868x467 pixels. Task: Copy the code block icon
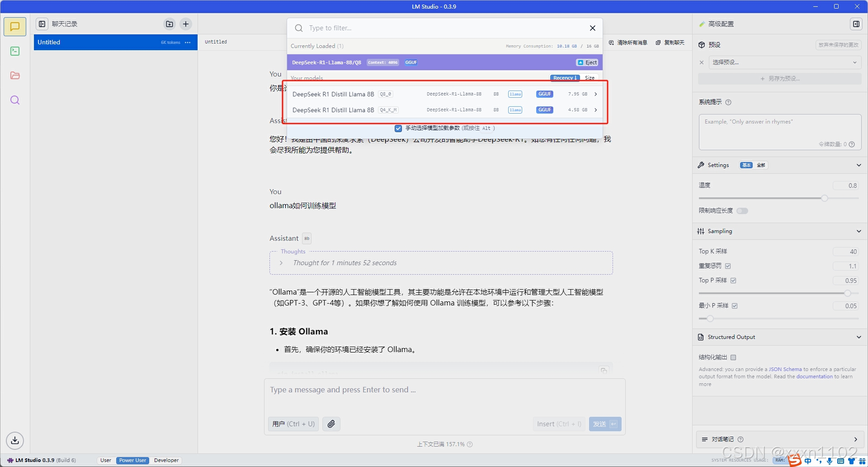[x=604, y=370]
